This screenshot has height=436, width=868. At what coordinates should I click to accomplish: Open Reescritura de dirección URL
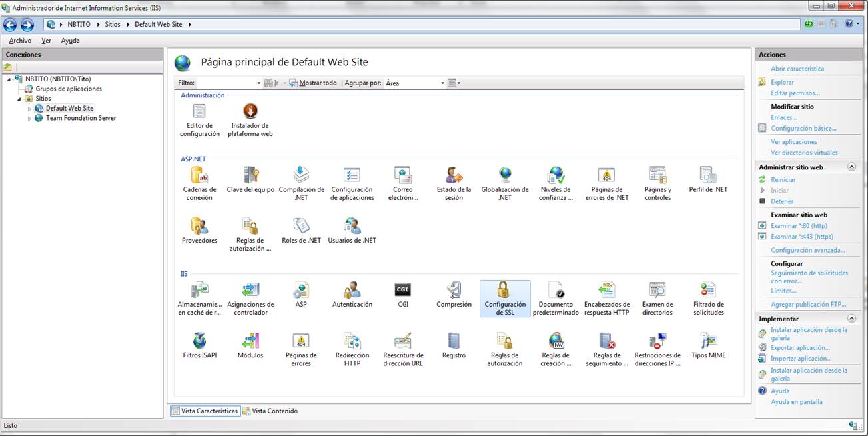[403, 341]
